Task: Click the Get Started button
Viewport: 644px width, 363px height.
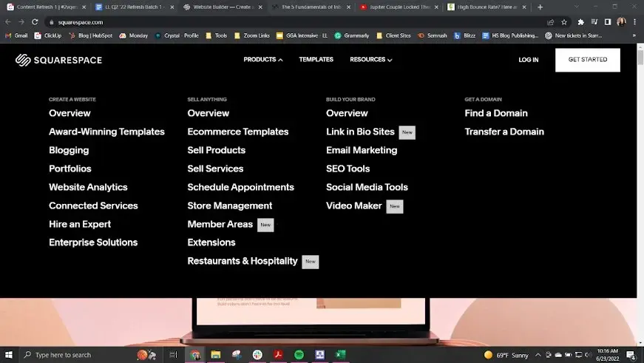Action: [588, 60]
